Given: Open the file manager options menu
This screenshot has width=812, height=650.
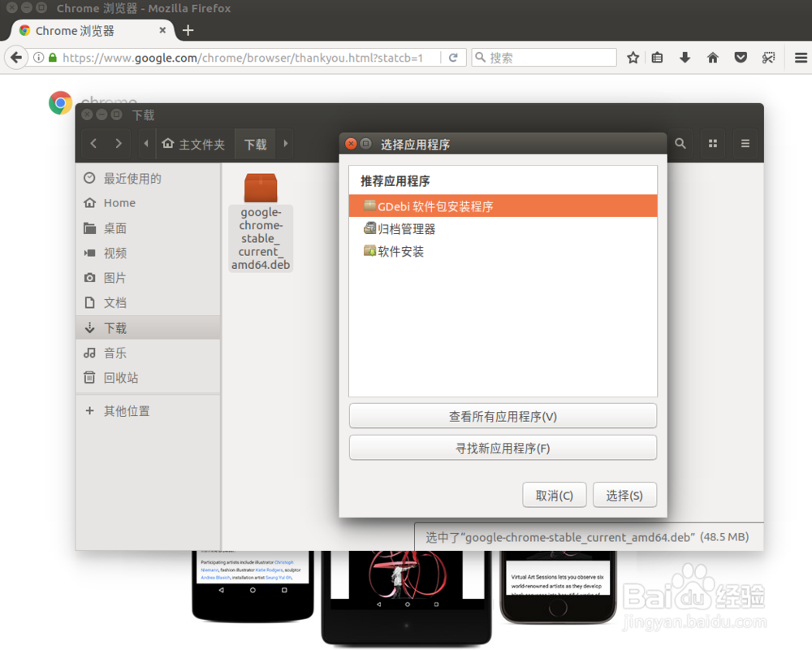Looking at the screenshot, I should pyautogui.click(x=745, y=144).
